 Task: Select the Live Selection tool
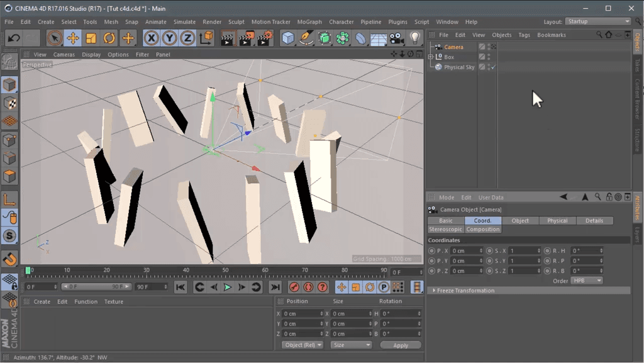point(54,38)
